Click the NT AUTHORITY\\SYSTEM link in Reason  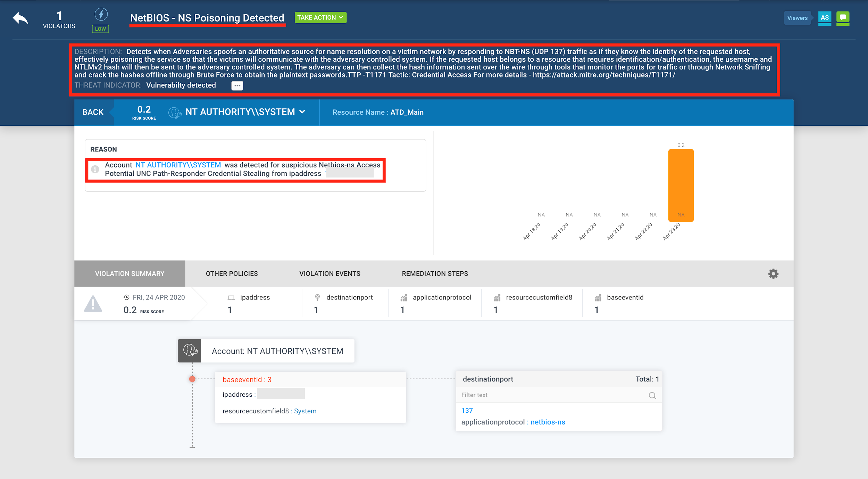[x=178, y=165]
